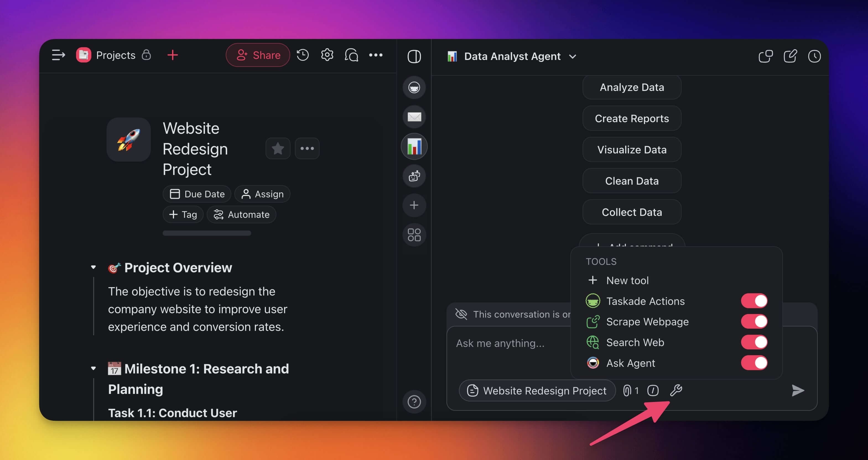
Task: Select the Ask Agent menu entry
Action: [x=630, y=363]
